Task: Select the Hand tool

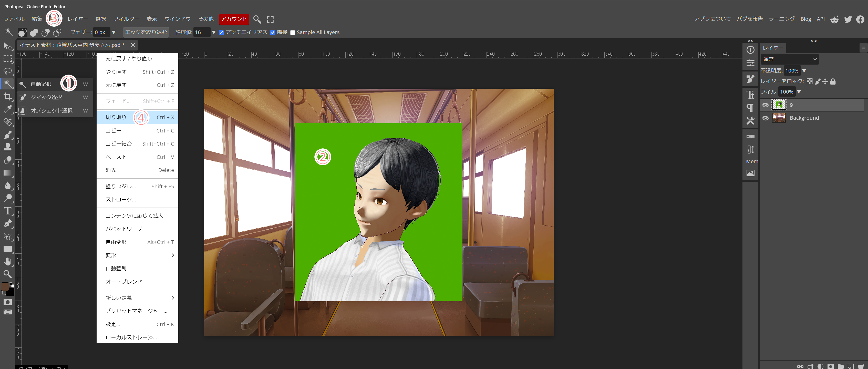Action: [7, 261]
